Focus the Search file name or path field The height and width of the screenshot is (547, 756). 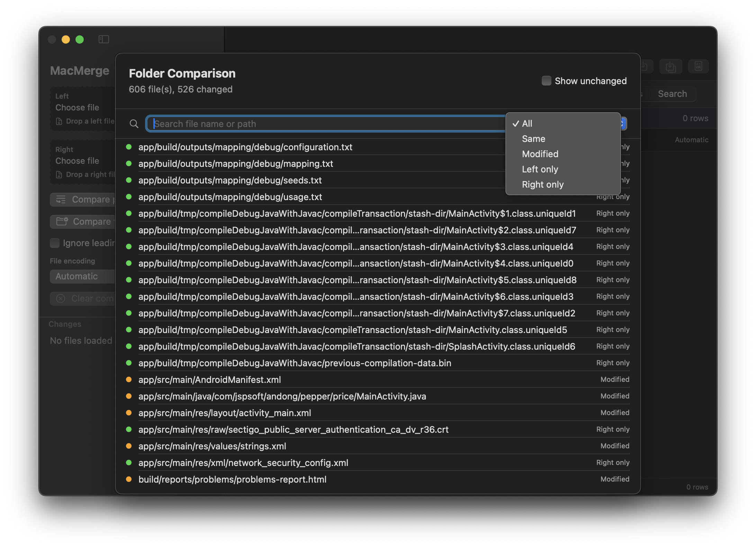click(325, 124)
